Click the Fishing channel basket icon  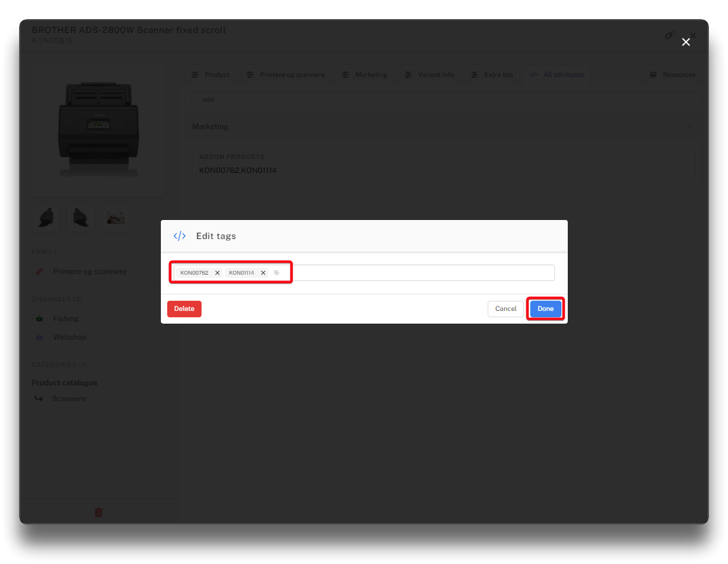pyautogui.click(x=39, y=319)
